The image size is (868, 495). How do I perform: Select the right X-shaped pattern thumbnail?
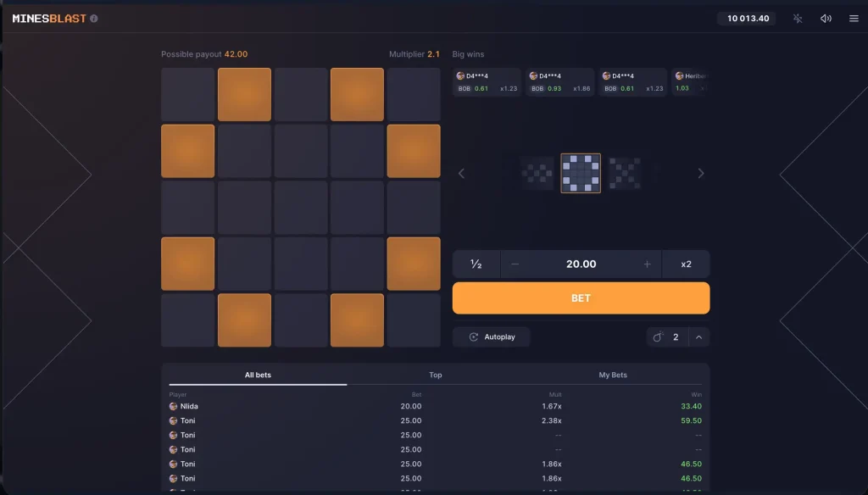(625, 174)
